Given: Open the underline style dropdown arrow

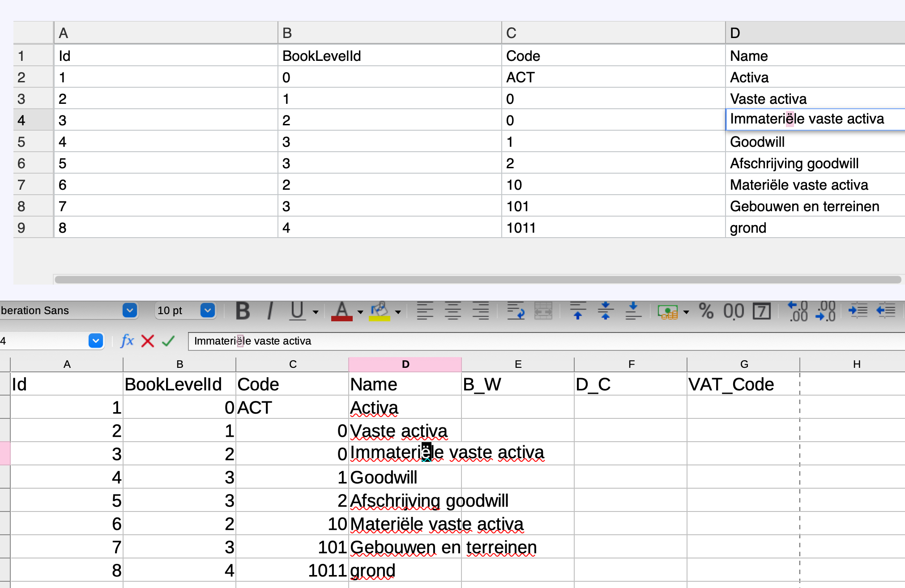Looking at the screenshot, I should pyautogui.click(x=316, y=312).
